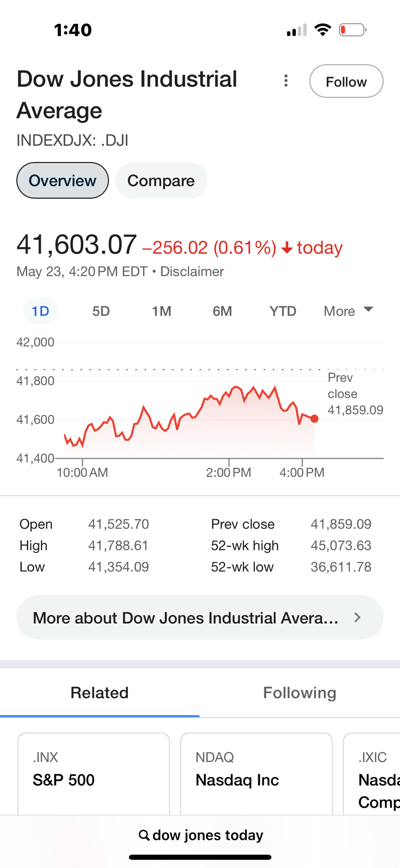The image size is (400, 868).
Task: Switch to the Following tab
Action: pyautogui.click(x=299, y=693)
